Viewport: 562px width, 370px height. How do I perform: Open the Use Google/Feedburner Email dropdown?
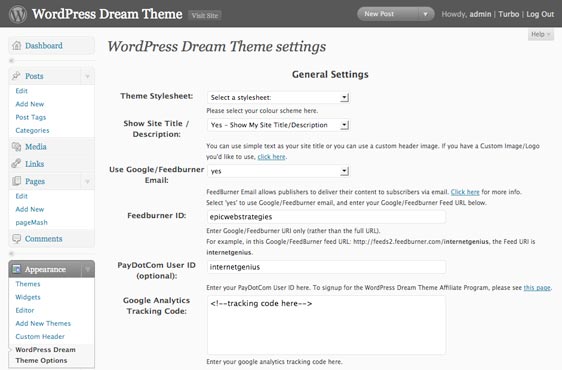[278, 171]
